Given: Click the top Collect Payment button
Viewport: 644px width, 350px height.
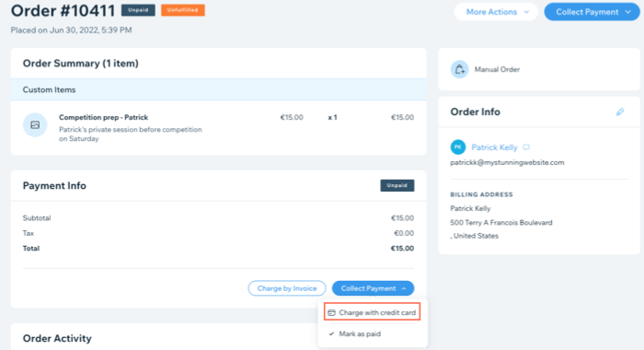Looking at the screenshot, I should pyautogui.click(x=592, y=12).
